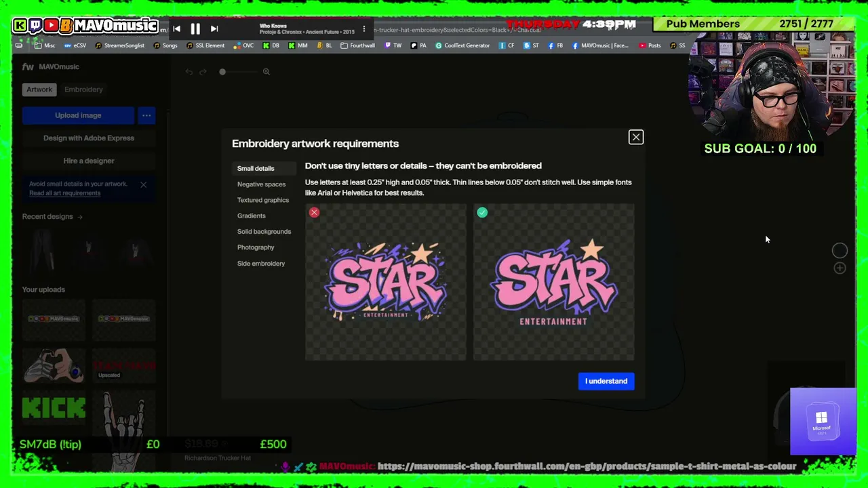Redo the last design action
Viewport: 868px width, 488px height.
pyautogui.click(x=203, y=72)
